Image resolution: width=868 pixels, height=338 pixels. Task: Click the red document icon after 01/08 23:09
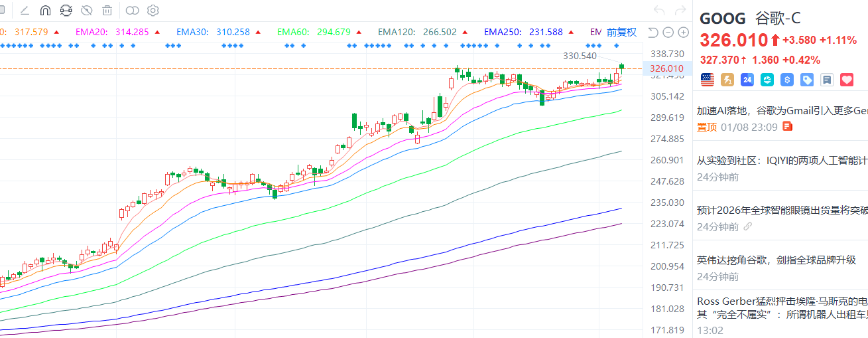point(788,126)
